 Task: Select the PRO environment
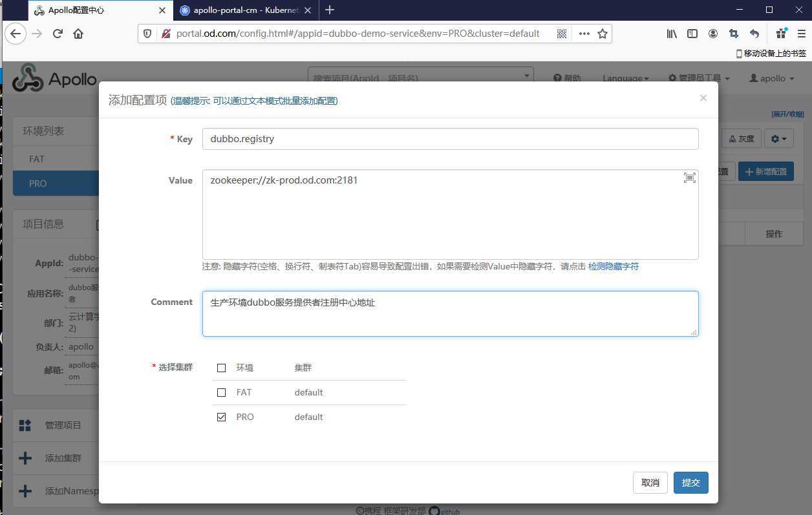click(x=56, y=184)
